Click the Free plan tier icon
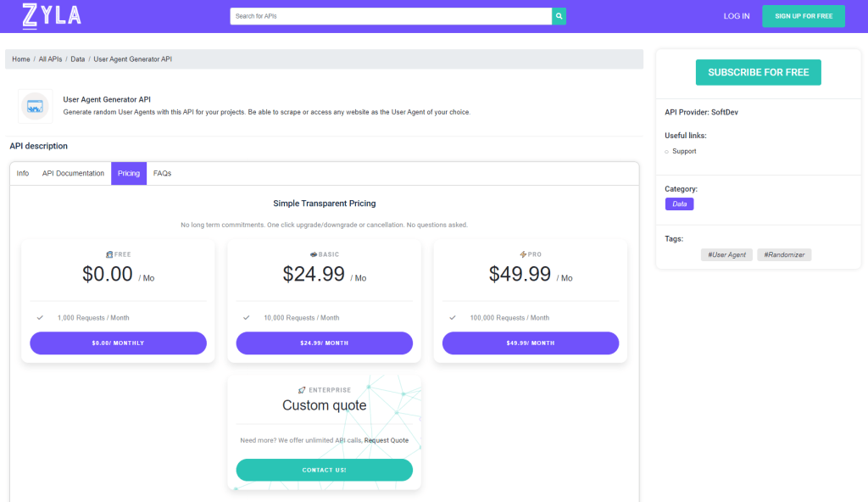The width and height of the screenshot is (868, 502). click(x=109, y=254)
